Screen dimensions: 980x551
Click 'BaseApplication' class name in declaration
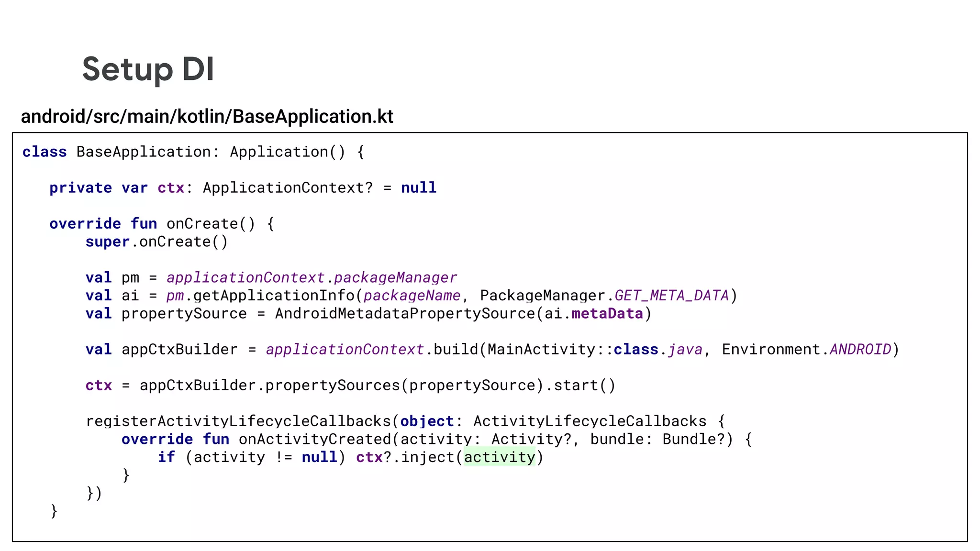(x=144, y=152)
